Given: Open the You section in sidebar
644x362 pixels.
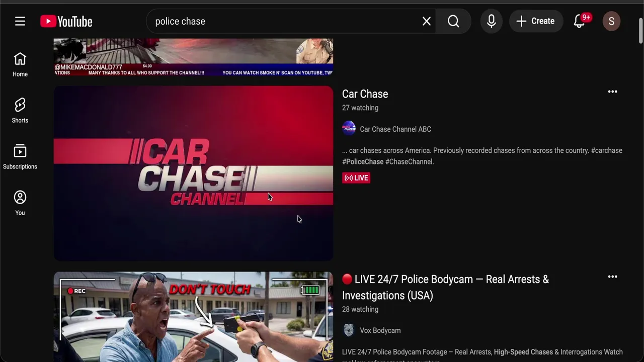Looking at the screenshot, I should click(20, 203).
